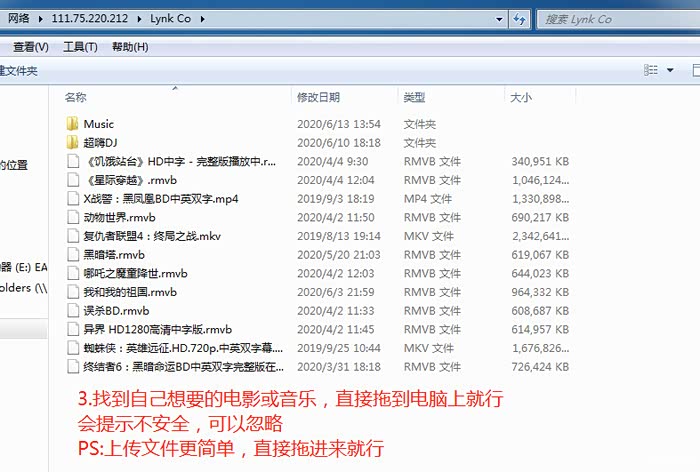Select file icon of 复仇者联盟4 mkv
Image resolution: width=700 pixels, height=472 pixels.
click(73, 236)
